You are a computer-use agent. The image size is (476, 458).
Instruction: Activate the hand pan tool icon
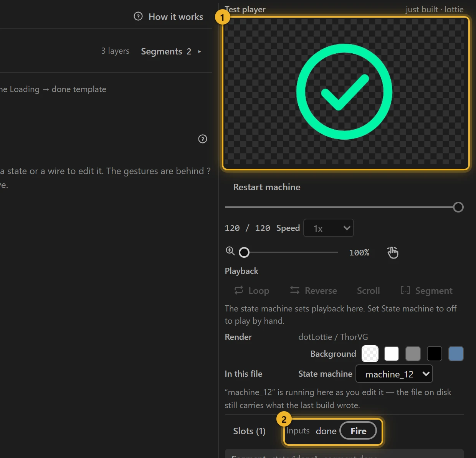coord(393,252)
